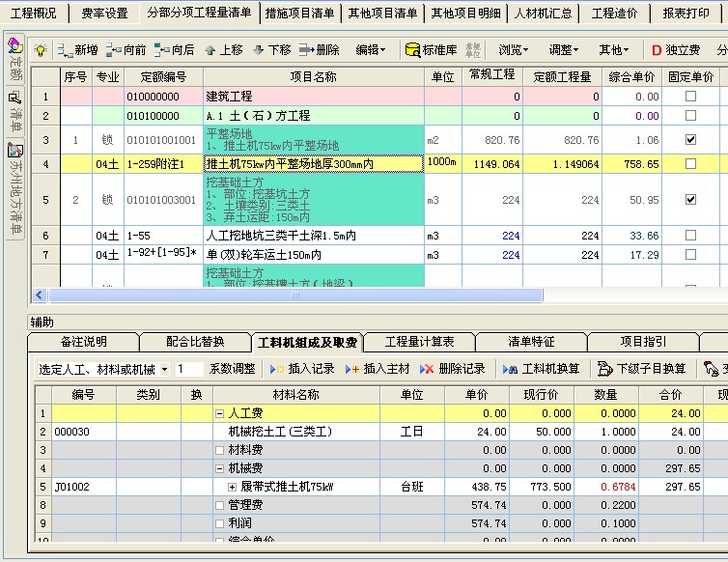
Task: Open the 苏州地方清单 sidebar icon
Action: point(14,150)
